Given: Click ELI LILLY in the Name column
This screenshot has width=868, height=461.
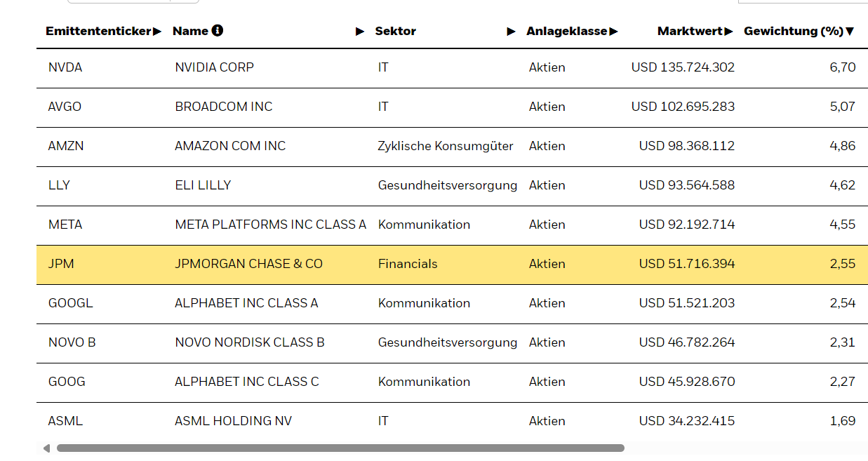Looking at the screenshot, I should [x=203, y=185].
